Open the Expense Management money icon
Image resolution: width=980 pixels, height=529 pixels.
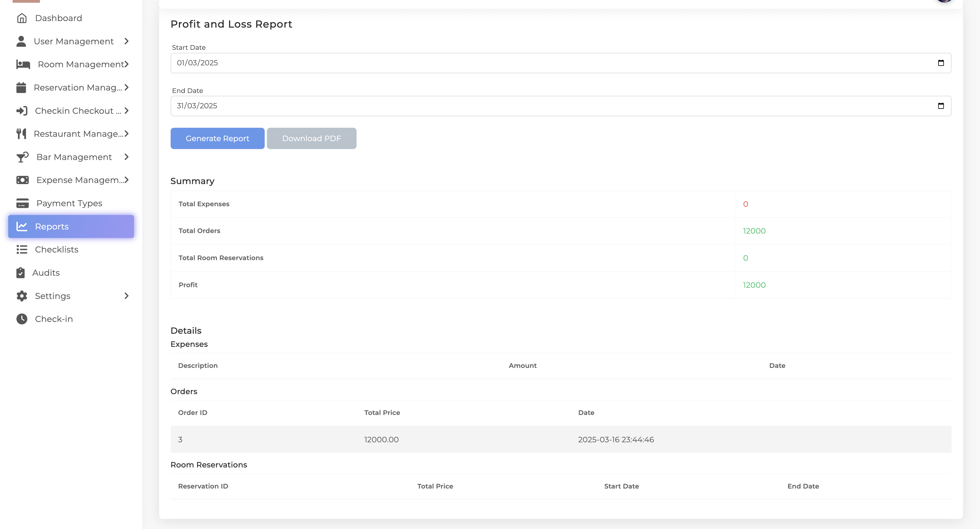22,180
